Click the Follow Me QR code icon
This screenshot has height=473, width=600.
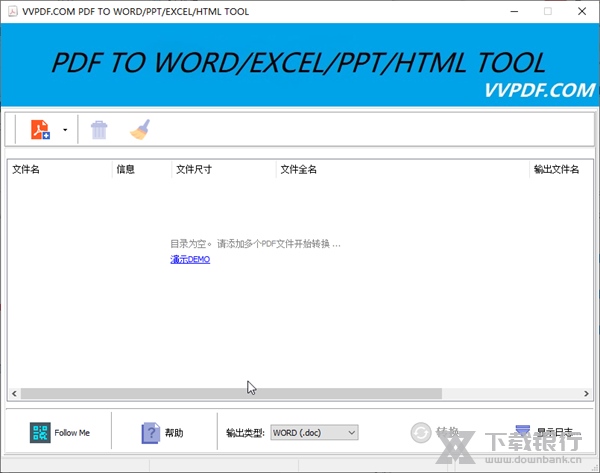click(40, 433)
